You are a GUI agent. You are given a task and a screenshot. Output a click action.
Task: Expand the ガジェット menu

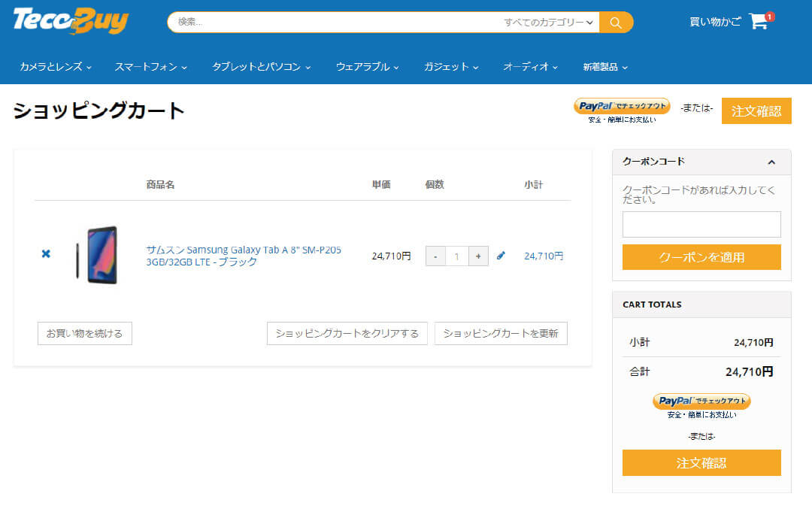click(x=451, y=67)
